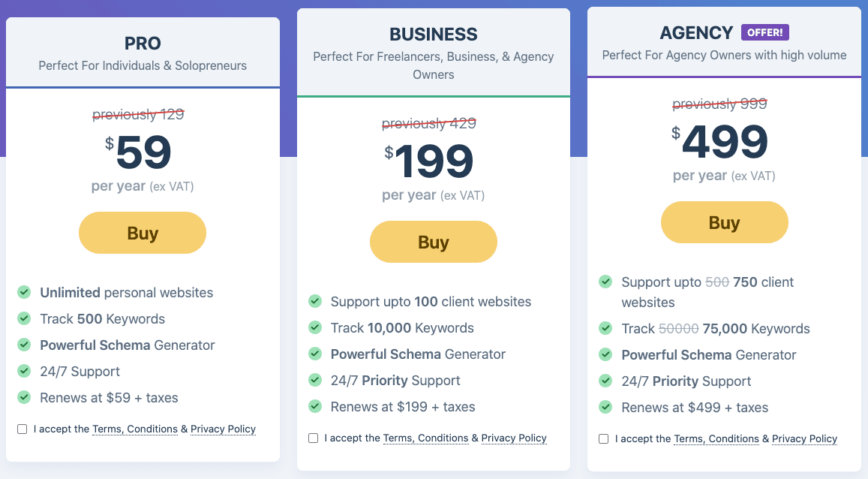This screenshot has height=479, width=868.
Task: Click the Buy button for PRO plan
Action: click(143, 233)
